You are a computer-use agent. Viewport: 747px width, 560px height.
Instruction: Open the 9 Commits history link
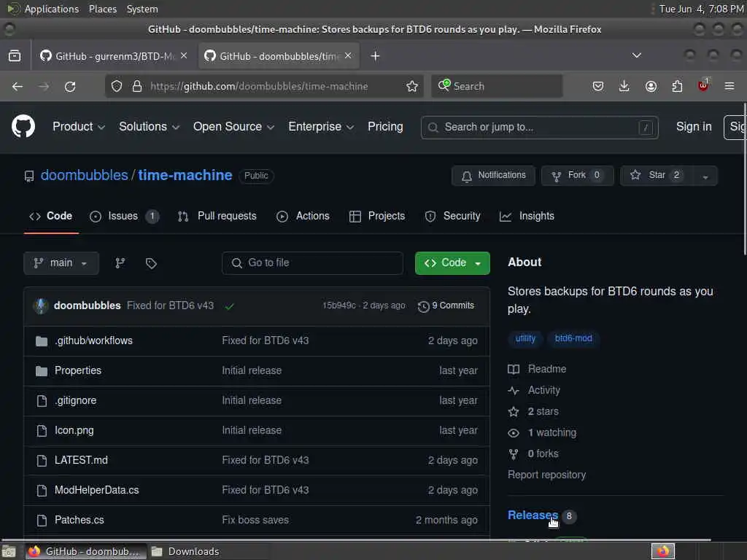[446, 306]
